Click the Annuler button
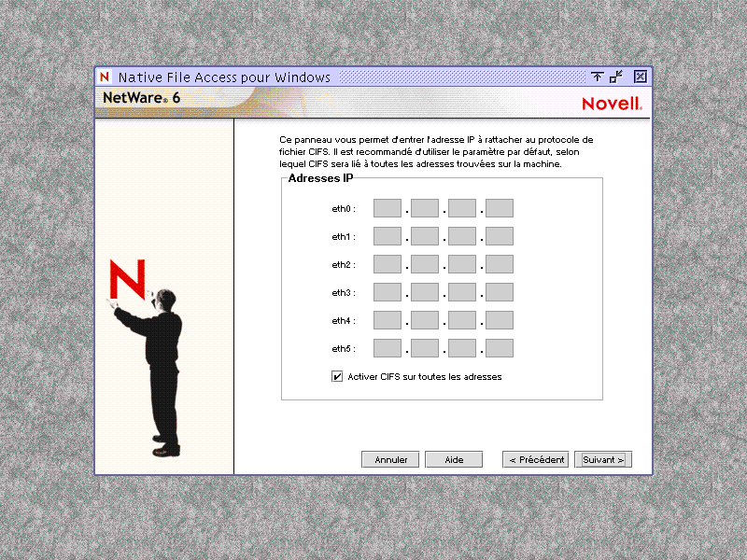Image resolution: width=747 pixels, height=560 pixels. 390,459
